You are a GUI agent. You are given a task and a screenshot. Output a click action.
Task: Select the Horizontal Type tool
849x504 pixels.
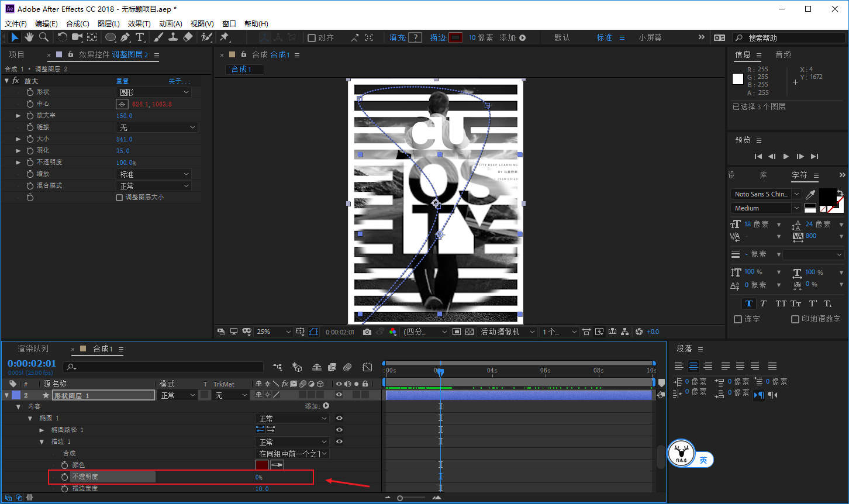[x=140, y=37]
